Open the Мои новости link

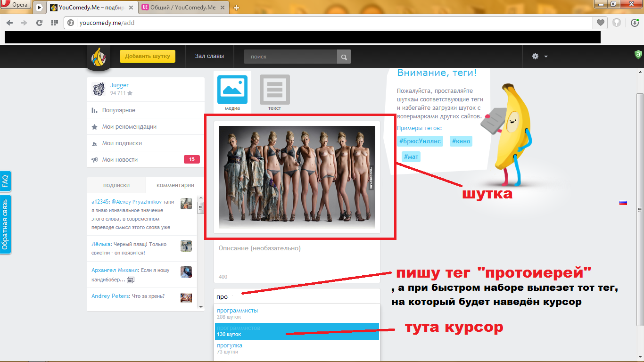point(120,160)
